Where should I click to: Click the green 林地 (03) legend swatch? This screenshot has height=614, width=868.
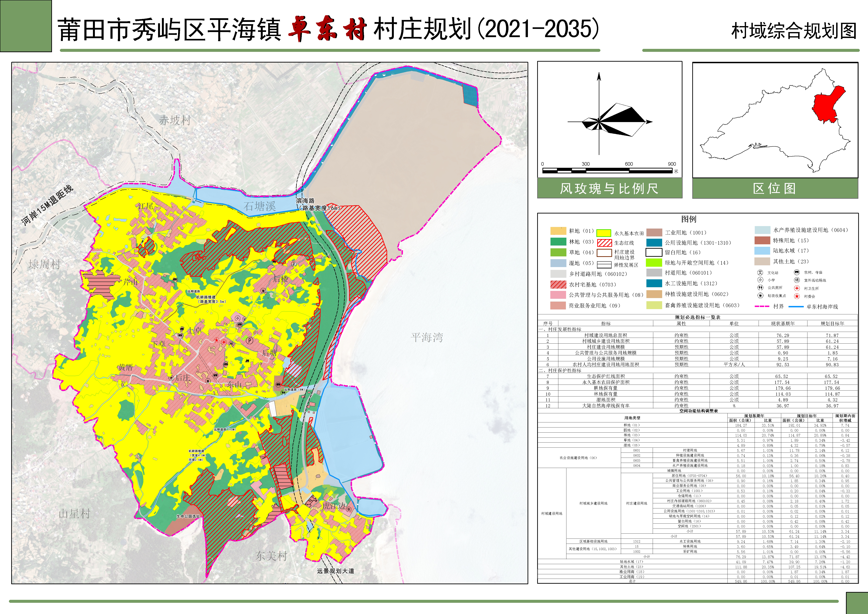558,242
